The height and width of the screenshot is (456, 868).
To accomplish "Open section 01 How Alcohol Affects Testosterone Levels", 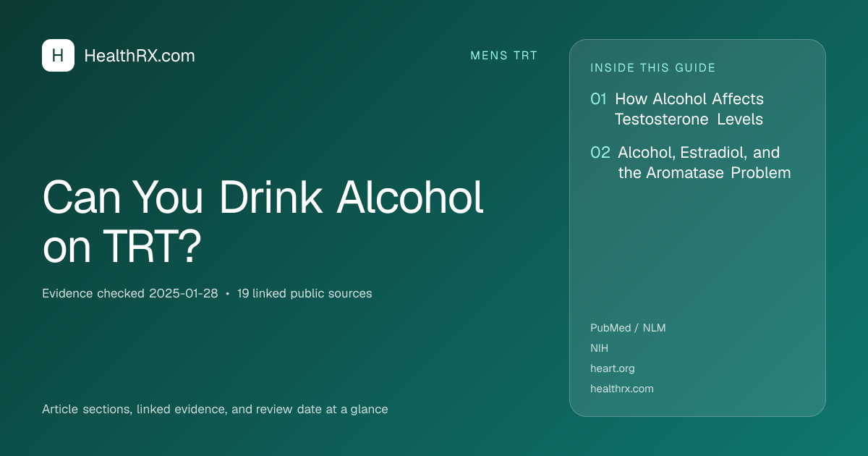I will (x=677, y=109).
